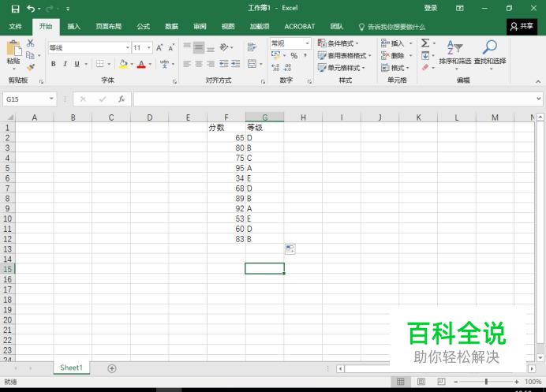Click the Sign in button in title bar
Image resolution: width=546 pixels, height=392 pixels.
point(430,8)
